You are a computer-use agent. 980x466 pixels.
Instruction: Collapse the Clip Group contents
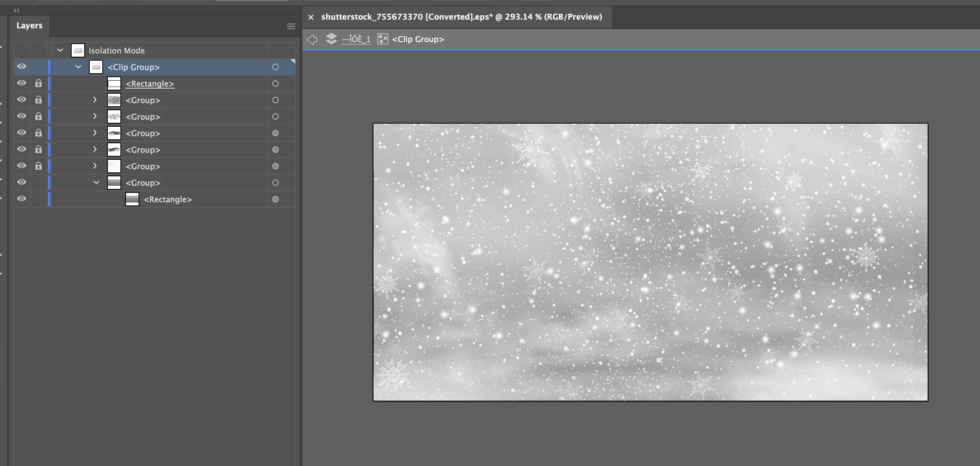78,67
